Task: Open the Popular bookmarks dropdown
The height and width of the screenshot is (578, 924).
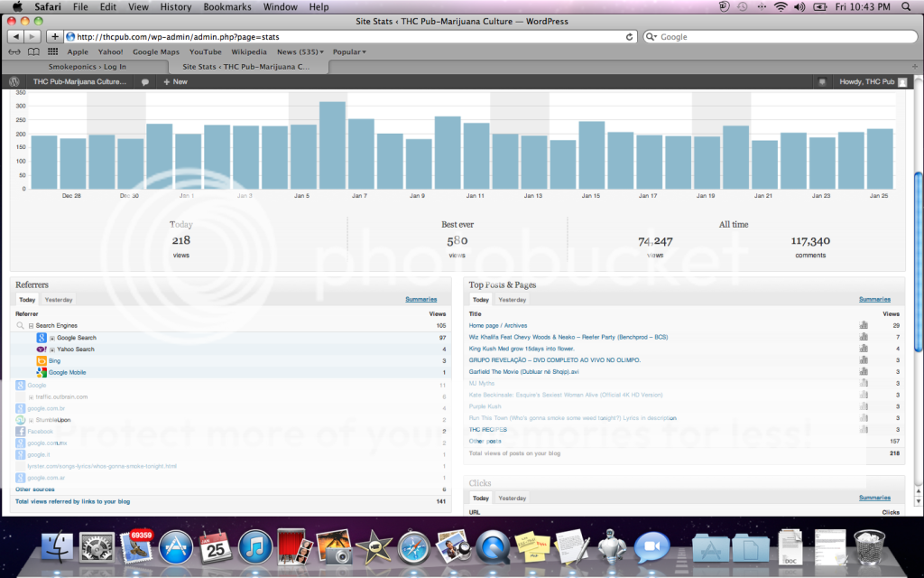Action: [x=349, y=52]
